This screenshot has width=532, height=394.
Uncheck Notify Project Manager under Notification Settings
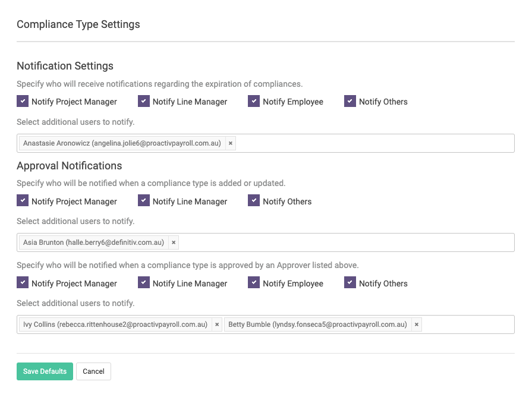[22, 101]
